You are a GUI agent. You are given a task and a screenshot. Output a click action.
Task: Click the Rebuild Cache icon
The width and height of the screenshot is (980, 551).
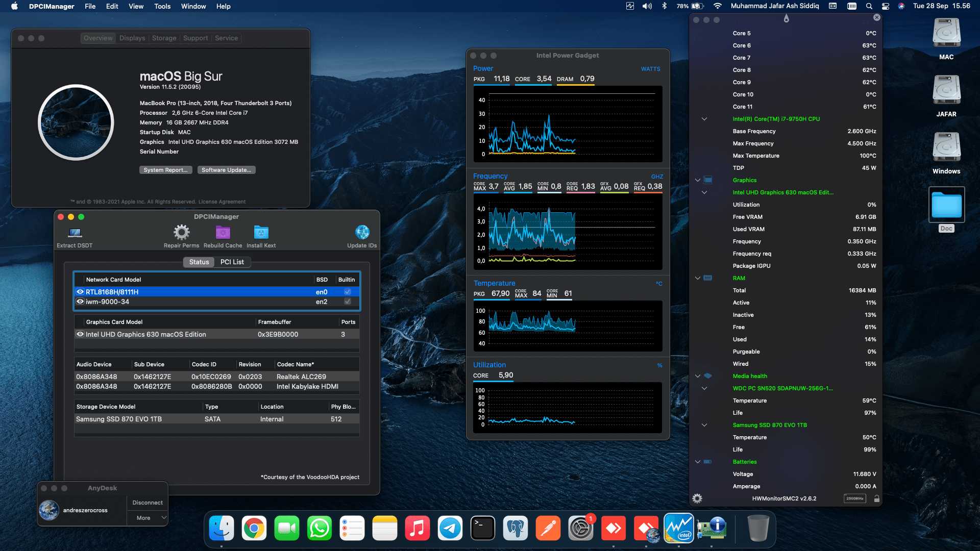click(x=223, y=233)
